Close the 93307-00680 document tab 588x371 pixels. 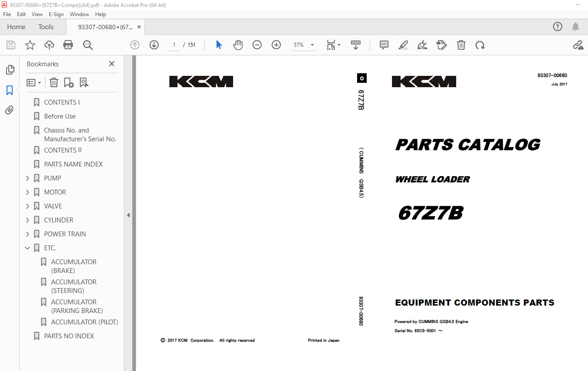(139, 27)
